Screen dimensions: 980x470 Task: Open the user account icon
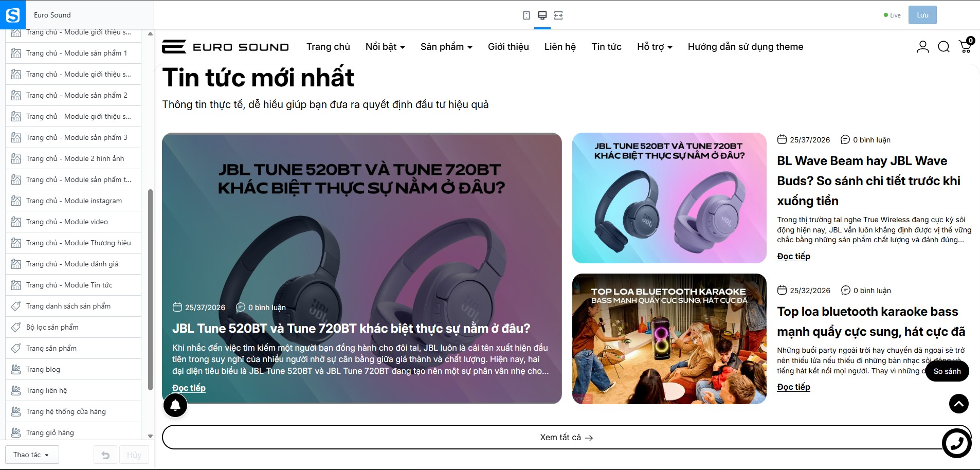[x=923, y=47]
